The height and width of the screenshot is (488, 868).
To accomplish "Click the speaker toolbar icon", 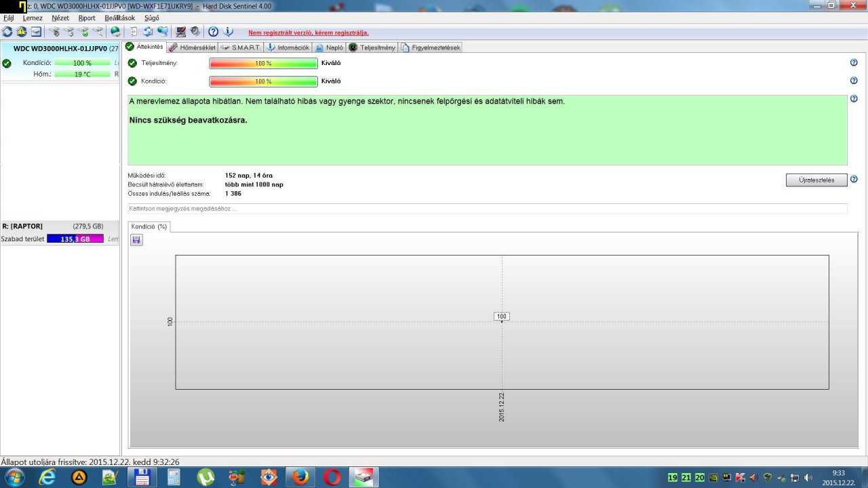I will 195,31.
